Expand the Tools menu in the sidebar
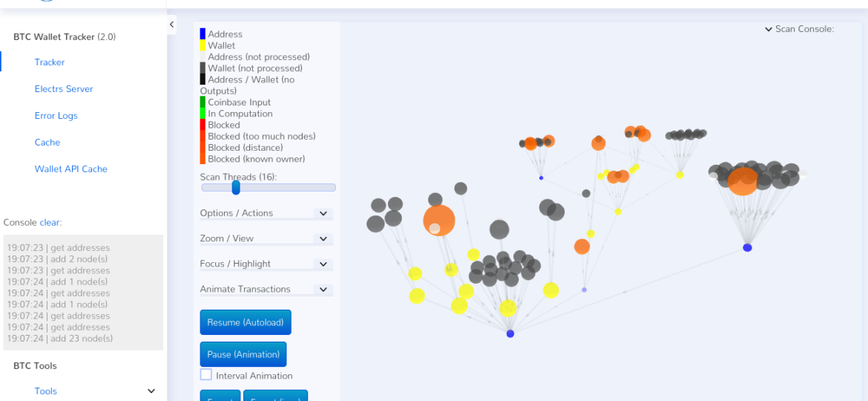 pos(151,391)
